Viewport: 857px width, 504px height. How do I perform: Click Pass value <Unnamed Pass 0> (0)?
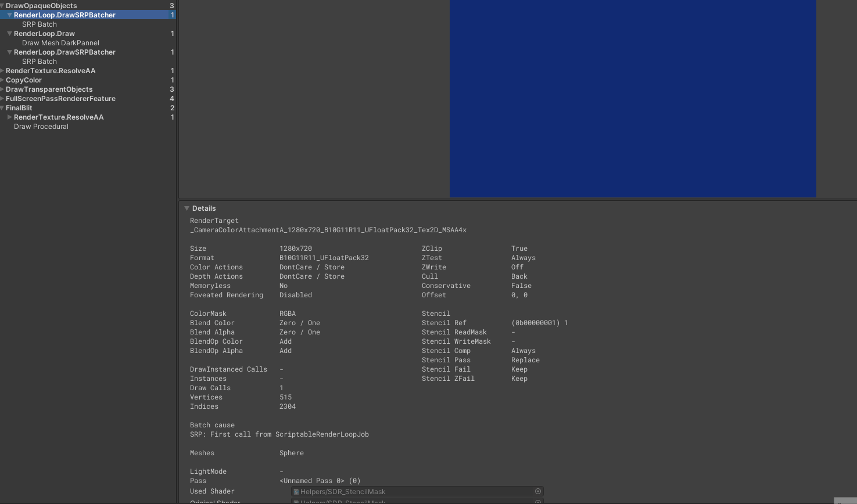coord(320,481)
